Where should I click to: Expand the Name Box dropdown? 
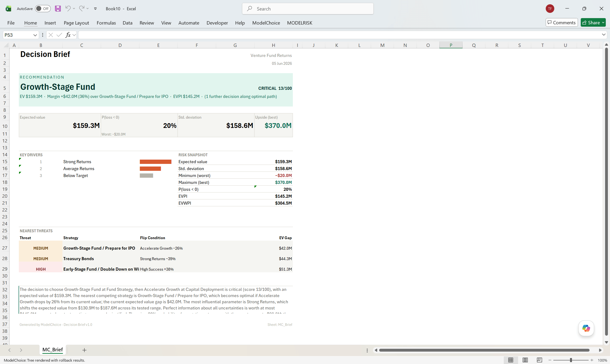click(x=35, y=35)
